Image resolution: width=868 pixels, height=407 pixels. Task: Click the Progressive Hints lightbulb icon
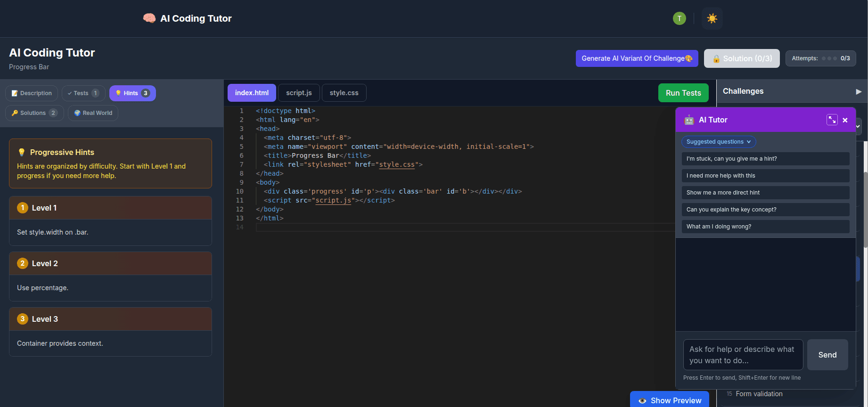pyautogui.click(x=22, y=152)
